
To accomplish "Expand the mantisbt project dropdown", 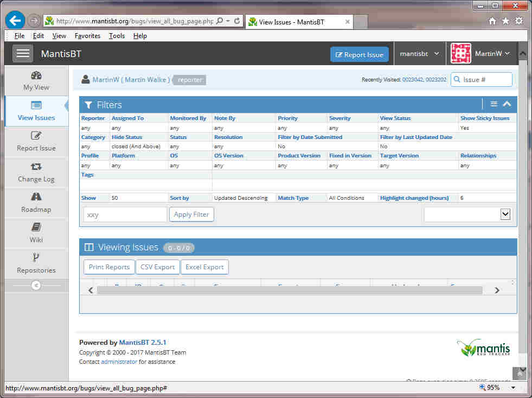I will 420,54.
